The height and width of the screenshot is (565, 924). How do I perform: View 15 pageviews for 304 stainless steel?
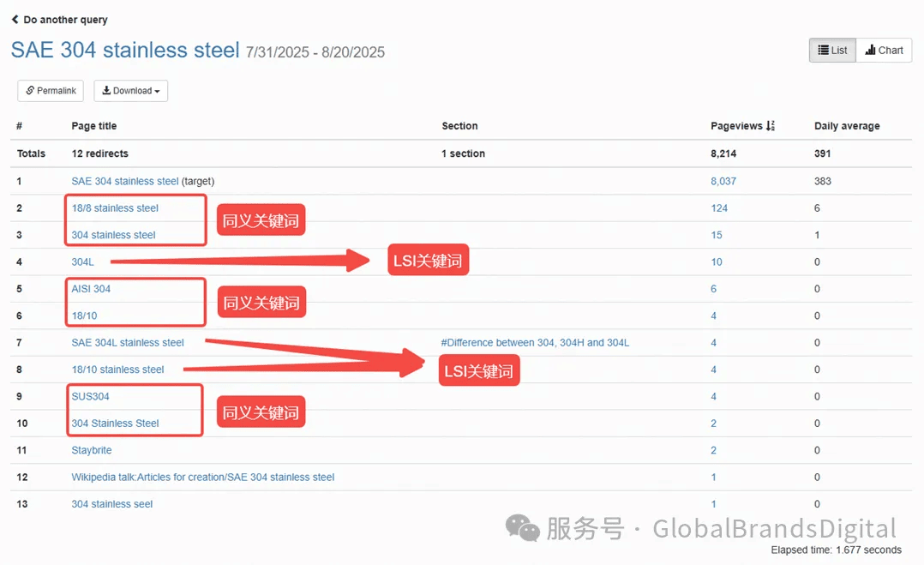(716, 235)
